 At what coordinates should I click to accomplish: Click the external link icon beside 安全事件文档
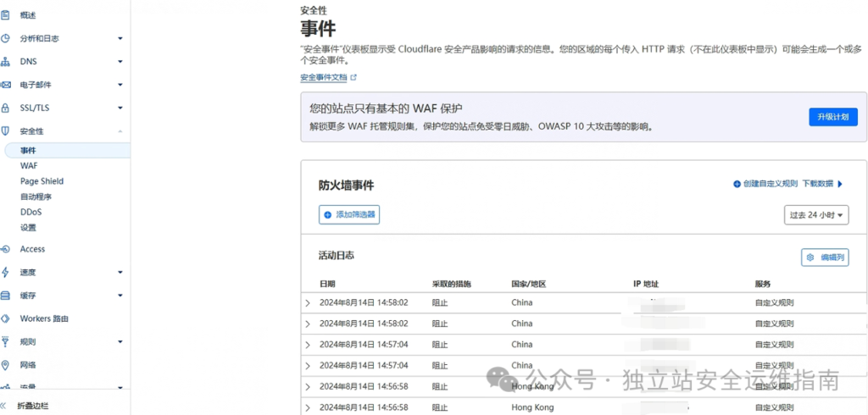353,78
